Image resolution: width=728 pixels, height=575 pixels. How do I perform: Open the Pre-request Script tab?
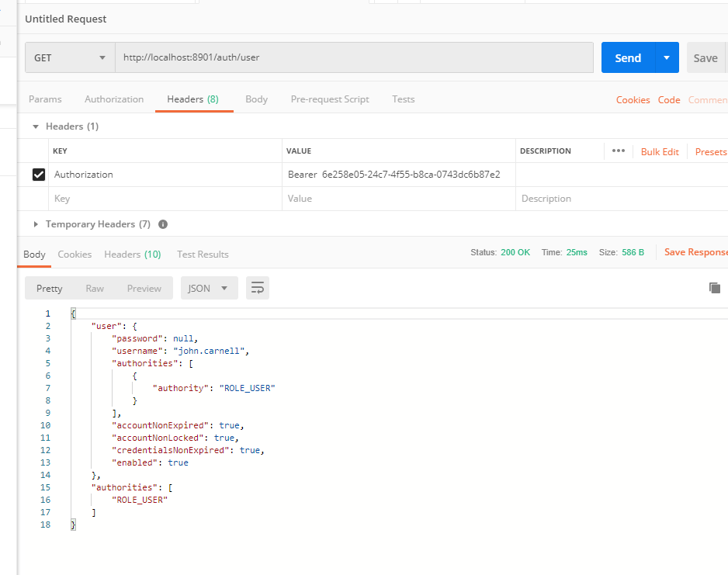330,99
